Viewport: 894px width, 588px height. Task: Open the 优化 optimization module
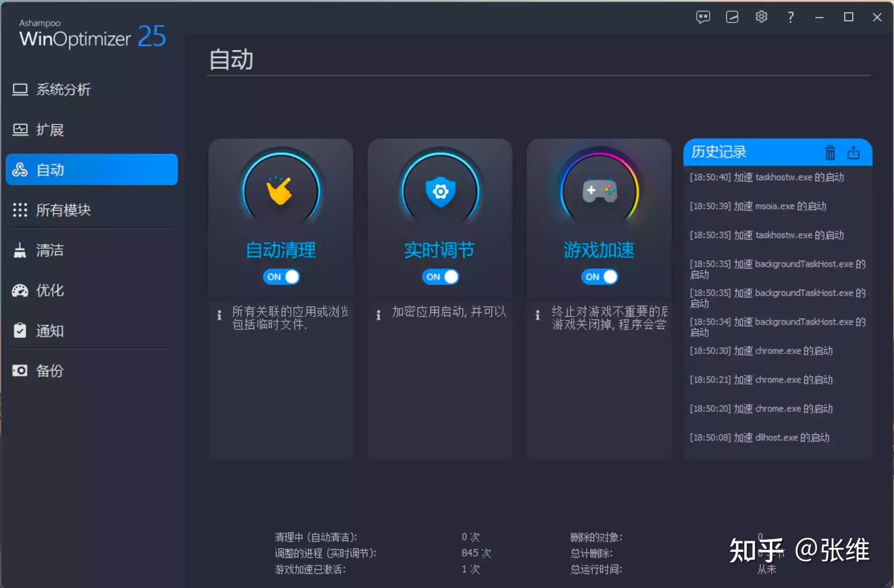(x=50, y=290)
